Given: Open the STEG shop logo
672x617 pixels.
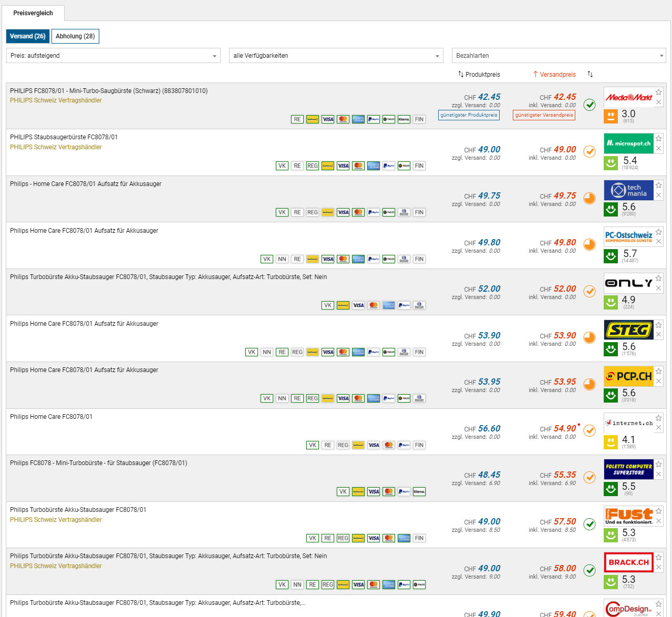Looking at the screenshot, I should pos(628,330).
